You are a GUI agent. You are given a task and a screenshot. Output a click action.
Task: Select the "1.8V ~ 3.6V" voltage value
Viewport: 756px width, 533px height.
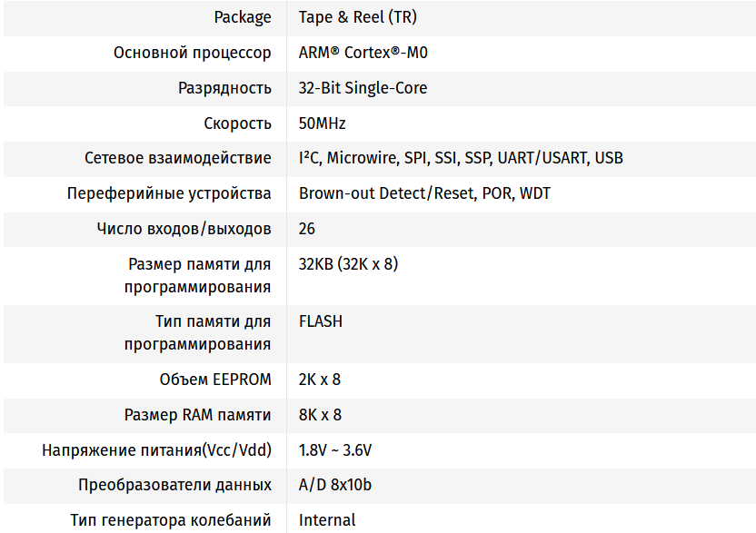(335, 450)
